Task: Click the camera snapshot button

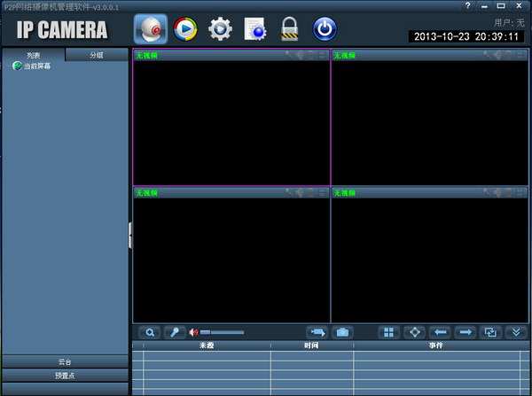Action: pyautogui.click(x=342, y=332)
